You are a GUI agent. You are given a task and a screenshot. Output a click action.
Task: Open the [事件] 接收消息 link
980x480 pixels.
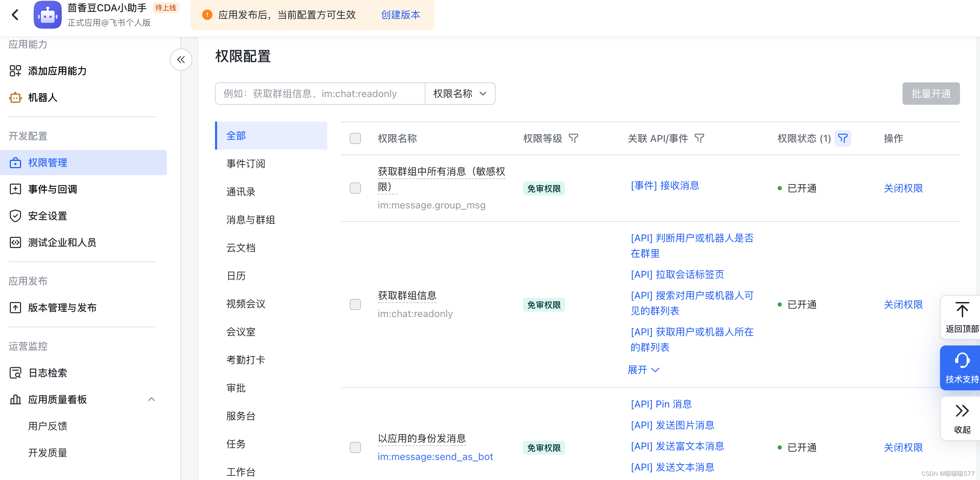(665, 185)
